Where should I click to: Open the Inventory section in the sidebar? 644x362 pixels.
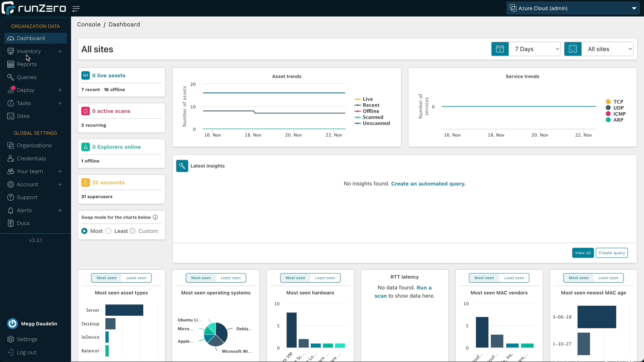29,51
